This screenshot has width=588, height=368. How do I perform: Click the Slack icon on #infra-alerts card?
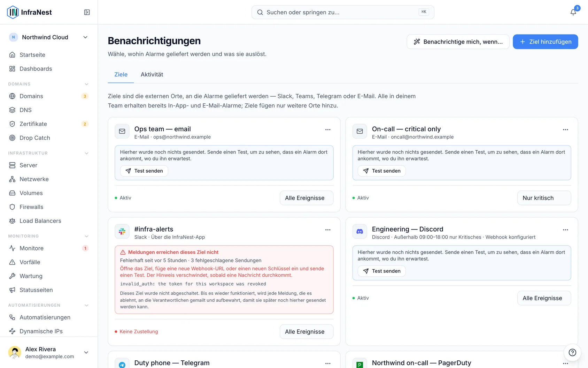[122, 231]
